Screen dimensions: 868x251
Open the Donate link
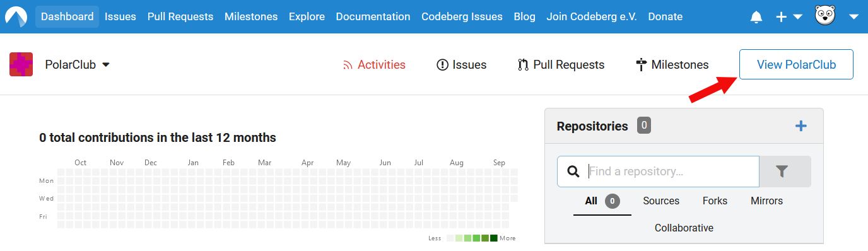[x=666, y=16]
